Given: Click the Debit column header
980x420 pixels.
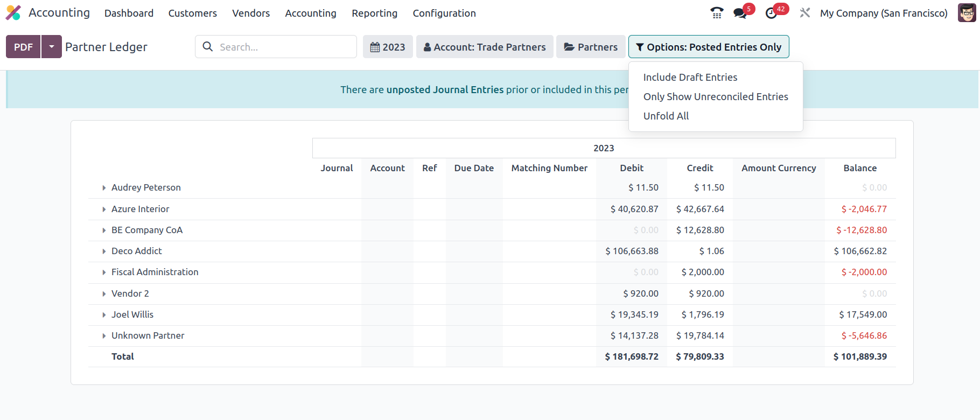Looking at the screenshot, I should tap(632, 168).
